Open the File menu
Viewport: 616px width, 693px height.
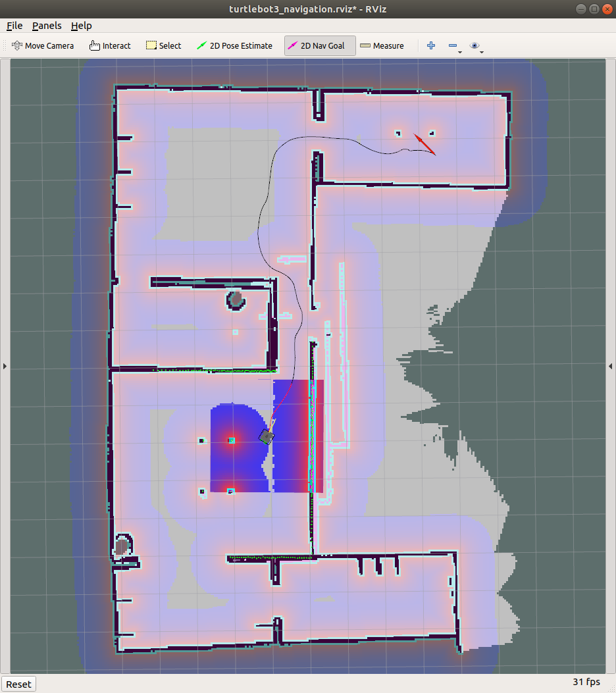click(14, 26)
